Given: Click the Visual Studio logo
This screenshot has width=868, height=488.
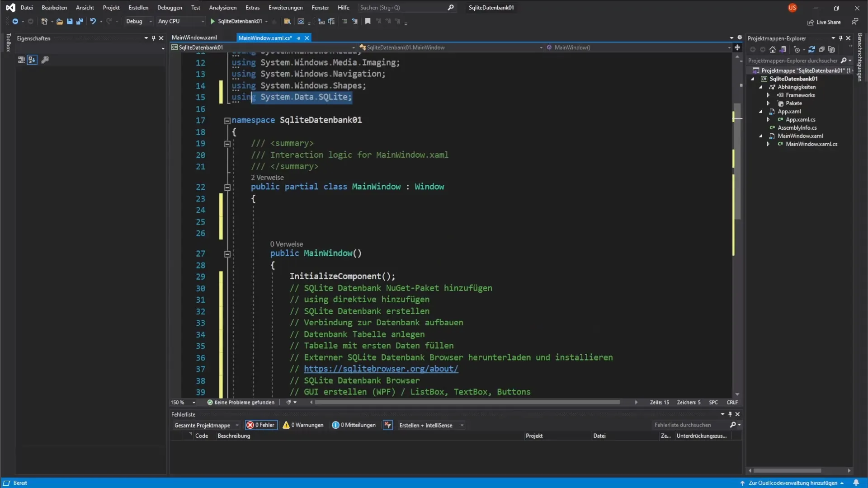Looking at the screenshot, I should 10,8.
